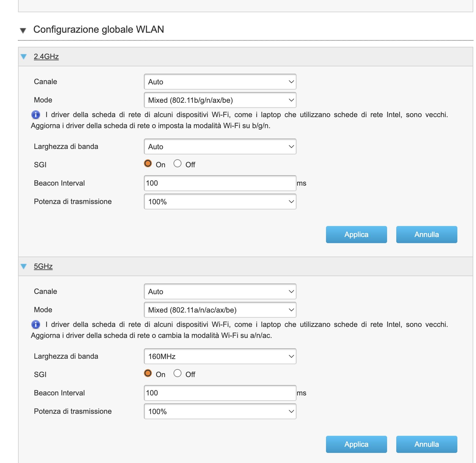Click the 5GHz section header link
The width and height of the screenshot is (476, 463).
pos(43,266)
